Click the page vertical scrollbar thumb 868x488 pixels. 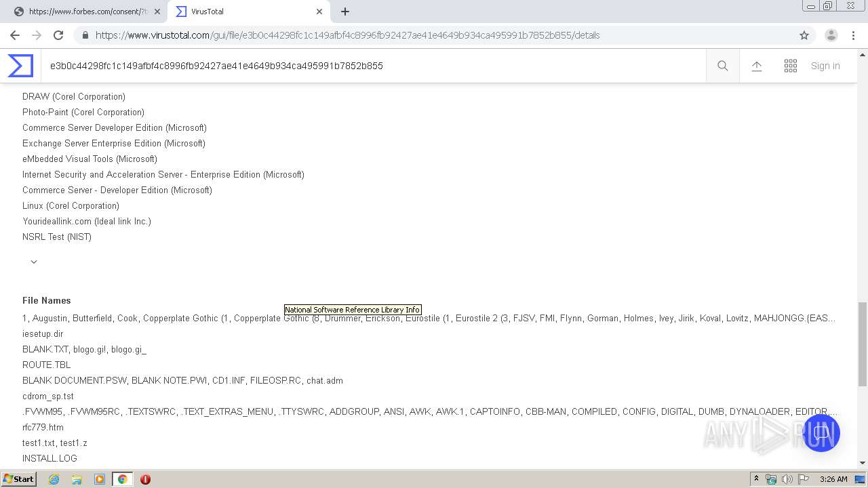[x=863, y=344]
